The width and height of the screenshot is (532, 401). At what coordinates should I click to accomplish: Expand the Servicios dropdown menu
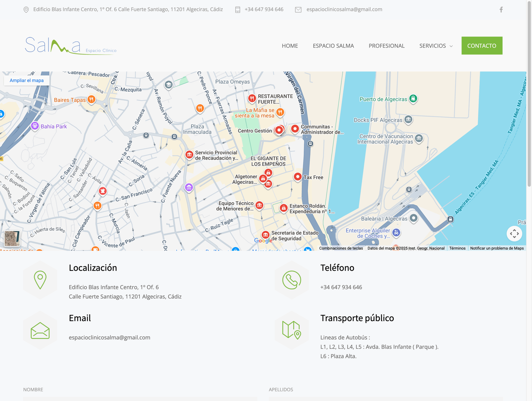436,46
